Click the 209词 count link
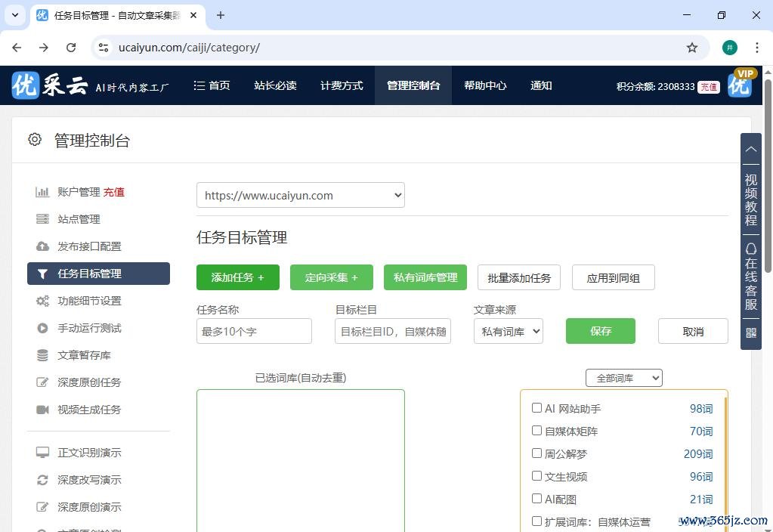Screen dimensions: 773x532 coord(698,453)
